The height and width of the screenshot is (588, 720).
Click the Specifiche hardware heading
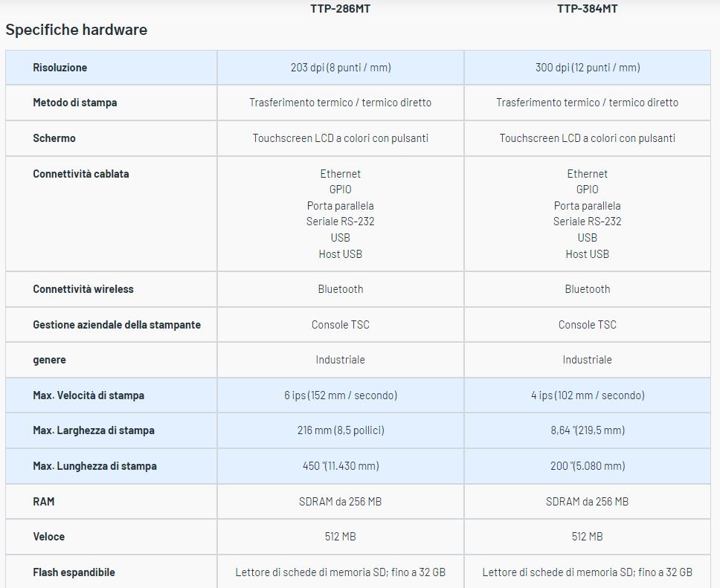pos(77,30)
